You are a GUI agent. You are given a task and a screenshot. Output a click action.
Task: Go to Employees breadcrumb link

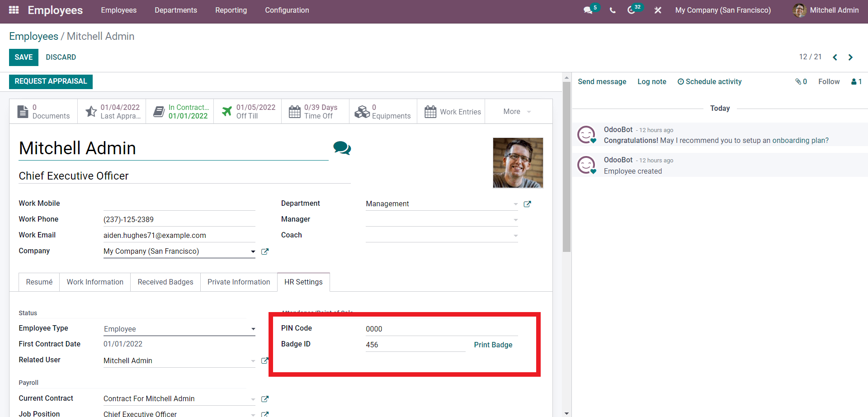33,36
